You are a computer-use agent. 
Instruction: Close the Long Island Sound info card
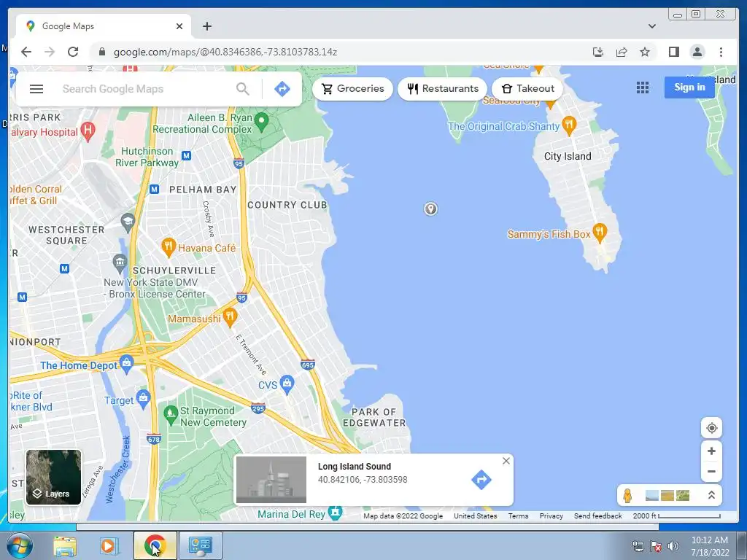coord(506,461)
